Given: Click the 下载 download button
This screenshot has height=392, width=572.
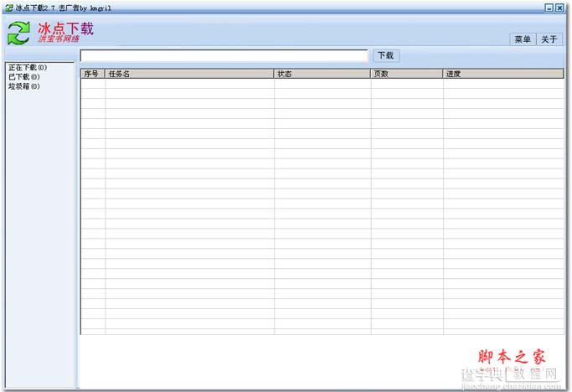Looking at the screenshot, I should pos(386,55).
